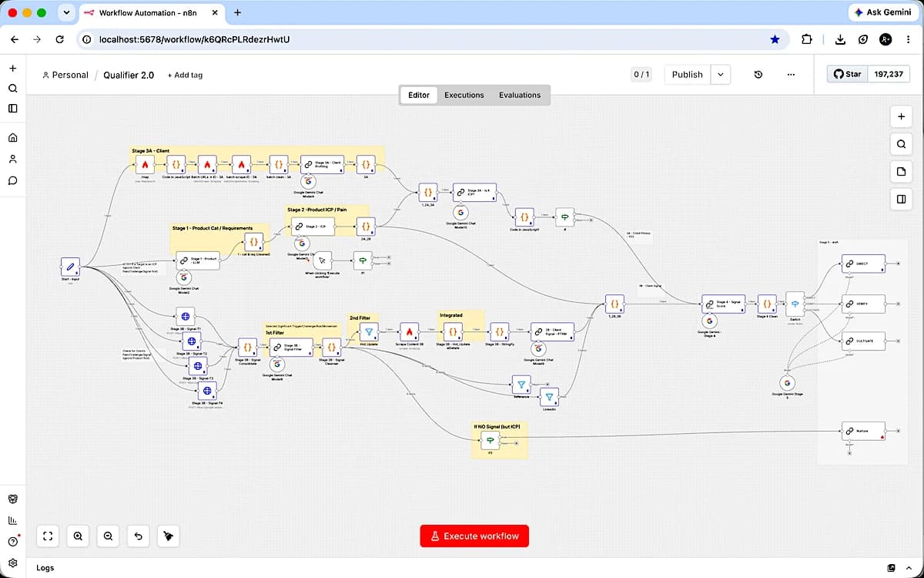This screenshot has height=578, width=924.
Task: Switch to the Evaluations tab
Action: pos(520,95)
